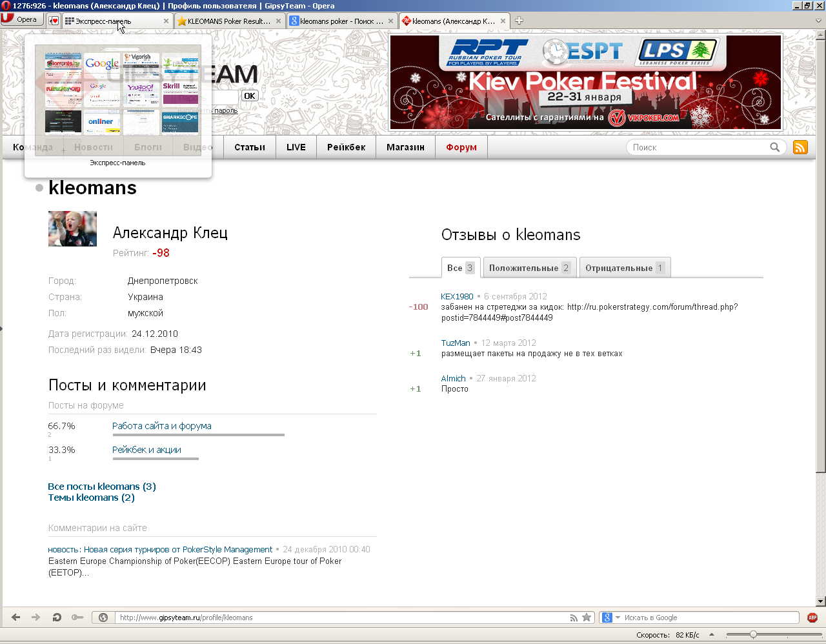The image size is (826, 644).
Task: Click the new tab plus button
Action: (x=519, y=21)
